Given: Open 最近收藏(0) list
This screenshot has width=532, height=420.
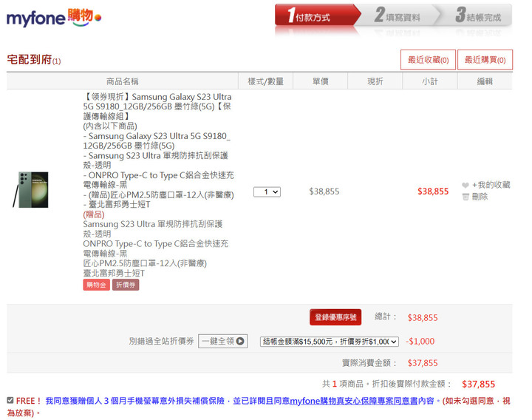Looking at the screenshot, I should pos(428,60).
